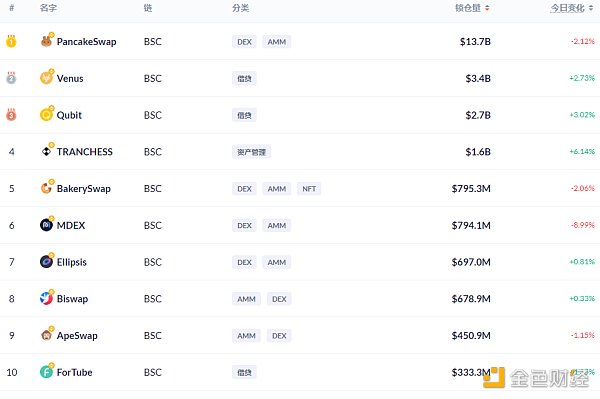The height and width of the screenshot is (399, 600).
Task: Open the Ellipsis logo icon
Action: coord(46,261)
